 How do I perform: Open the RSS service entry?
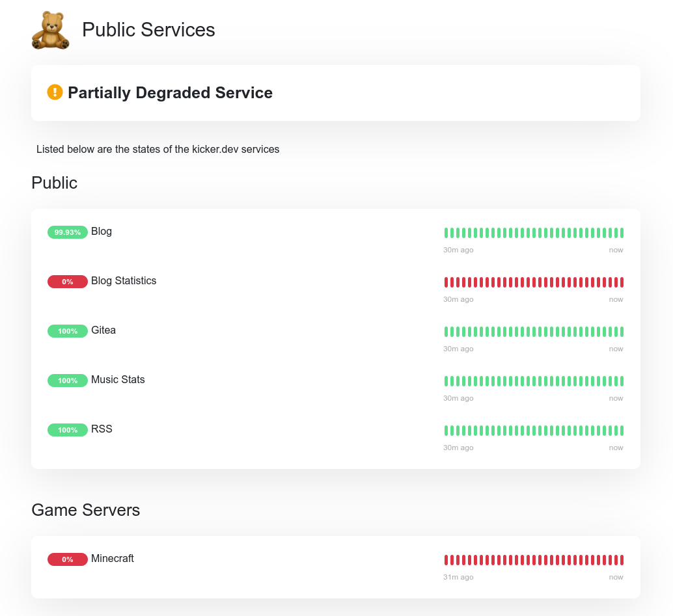pyautogui.click(x=102, y=429)
